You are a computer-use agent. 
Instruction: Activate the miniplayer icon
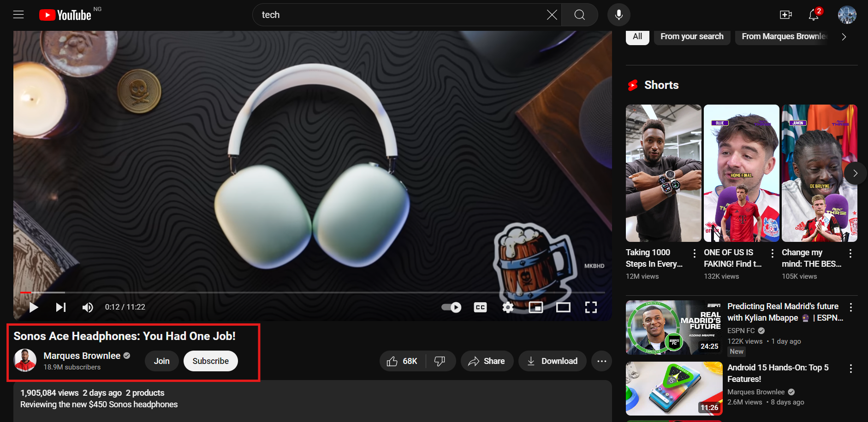(535, 307)
